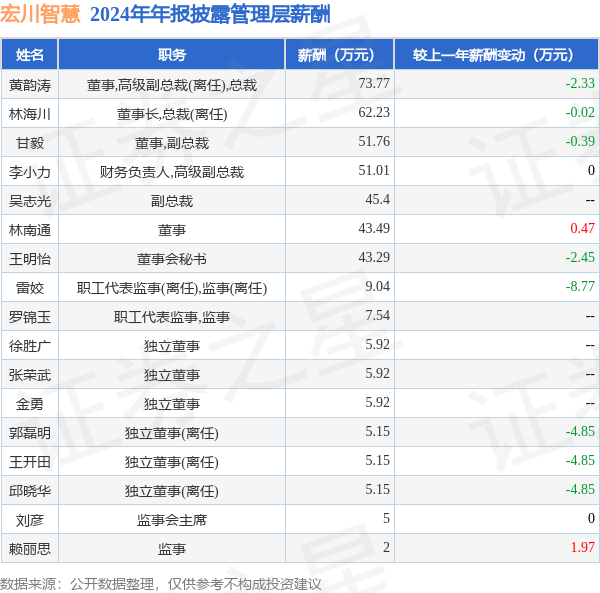The height and width of the screenshot is (593, 600).
Task: Select the salary value 45.4
Action: click(377, 199)
